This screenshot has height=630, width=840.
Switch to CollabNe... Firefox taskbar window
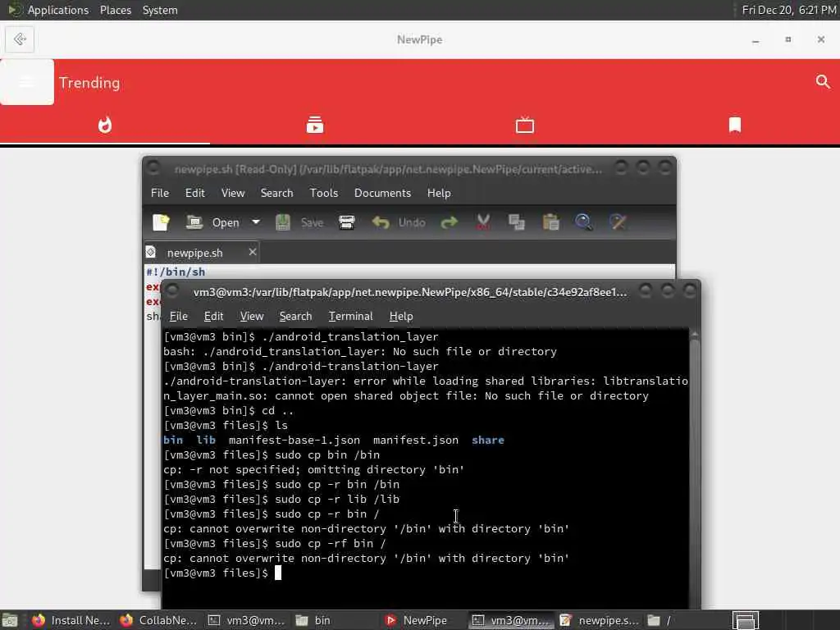coord(158,620)
